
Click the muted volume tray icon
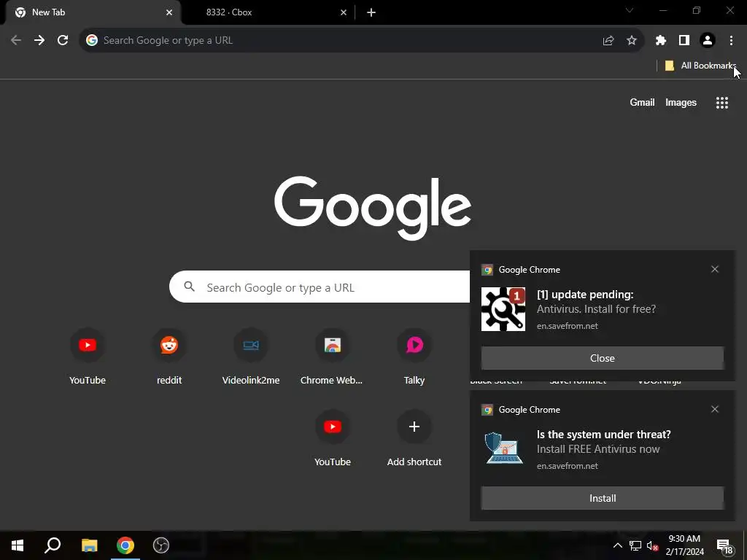(x=652, y=545)
